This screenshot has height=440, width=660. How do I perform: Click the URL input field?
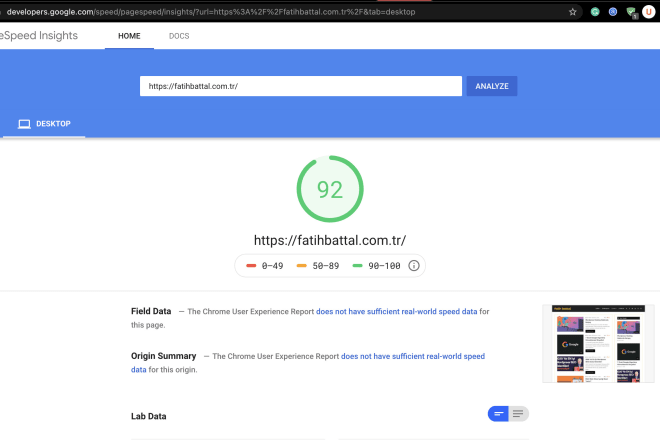click(301, 86)
